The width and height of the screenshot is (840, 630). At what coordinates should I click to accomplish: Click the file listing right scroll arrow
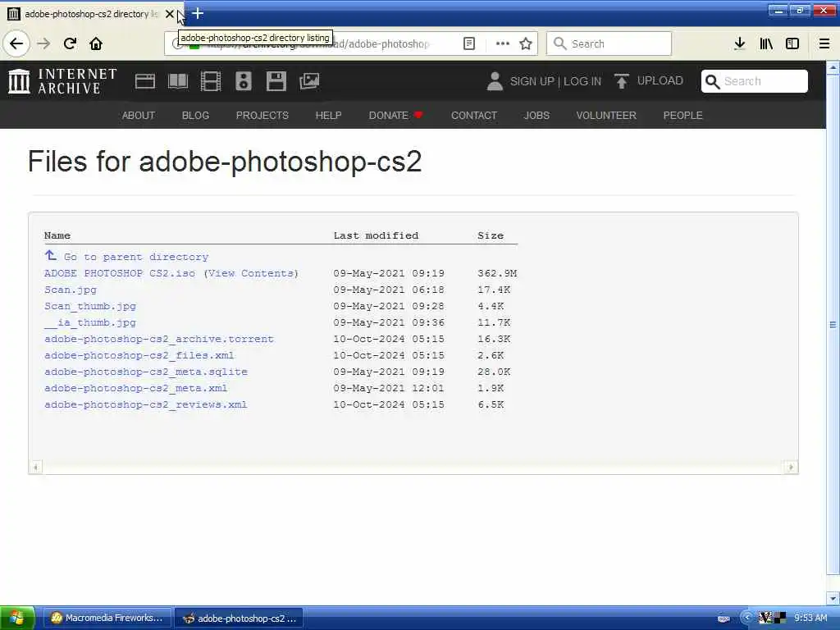[x=791, y=467]
